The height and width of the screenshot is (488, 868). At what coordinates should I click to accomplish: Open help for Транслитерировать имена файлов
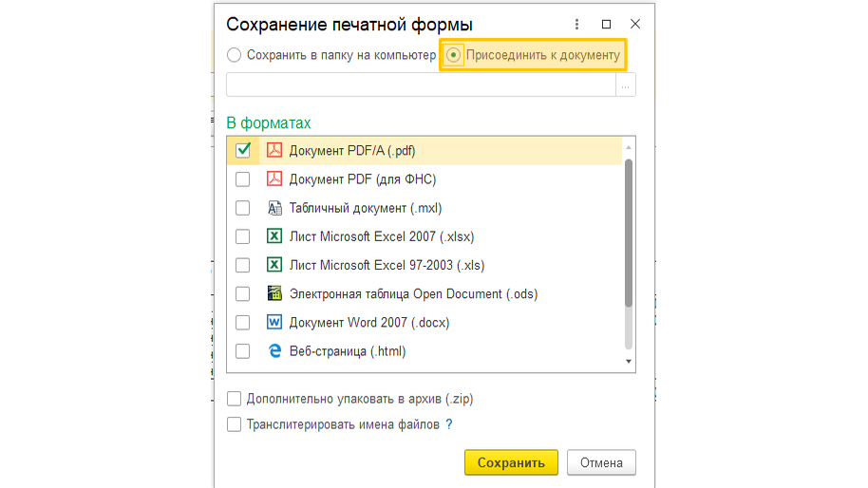(x=449, y=424)
